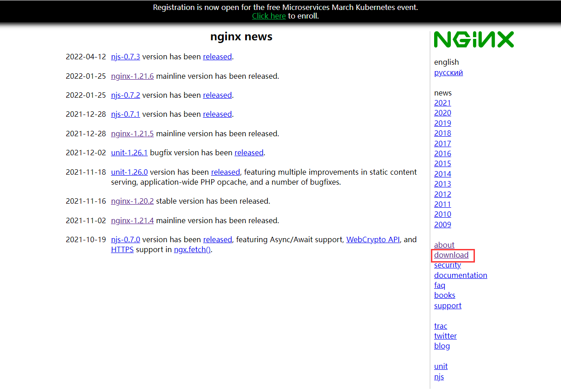The image size is (561, 392).
Task: Open the Click here enrollment link
Action: pos(269,15)
